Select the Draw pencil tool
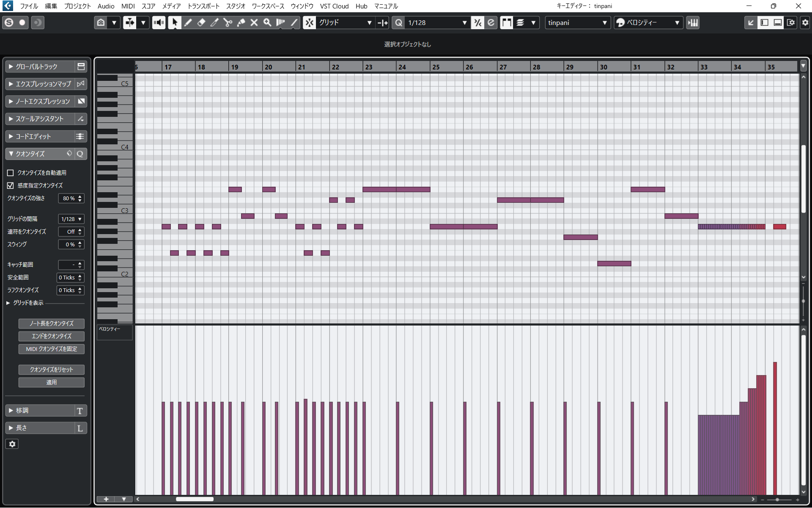Image resolution: width=812 pixels, height=508 pixels. tap(188, 23)
